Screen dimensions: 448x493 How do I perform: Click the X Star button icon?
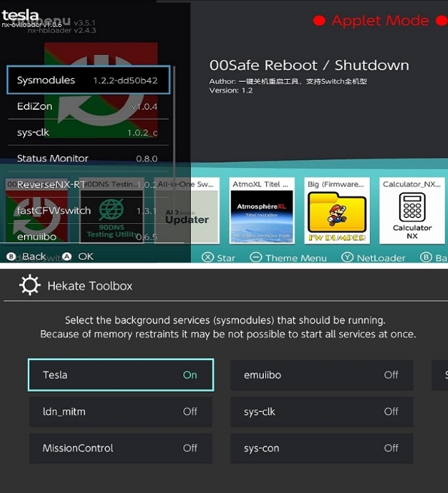pyautogui.click(x=207, y=258)
